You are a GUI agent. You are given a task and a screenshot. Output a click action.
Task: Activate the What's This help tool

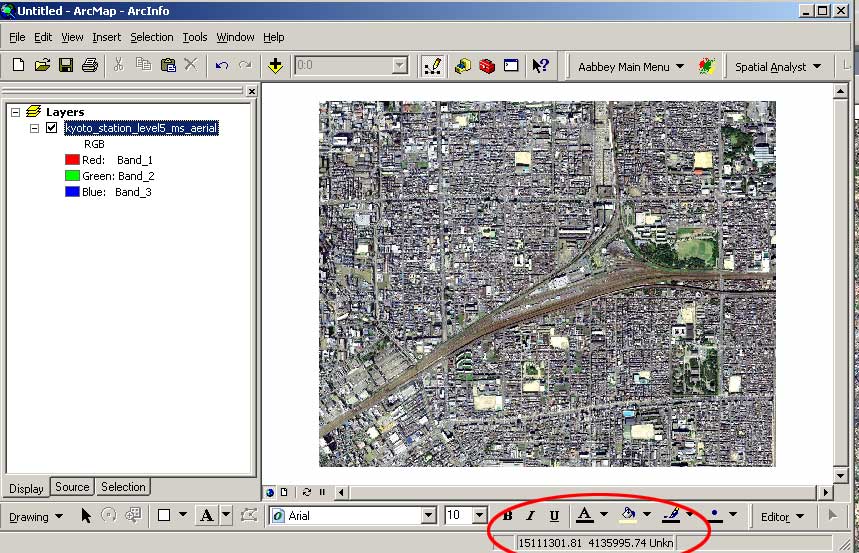point(540,66)
